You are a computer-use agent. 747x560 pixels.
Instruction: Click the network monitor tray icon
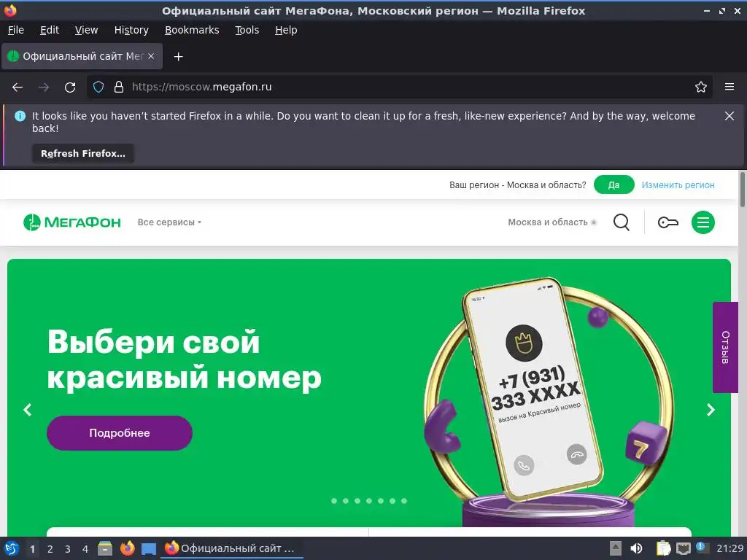[x=683, y=548]
